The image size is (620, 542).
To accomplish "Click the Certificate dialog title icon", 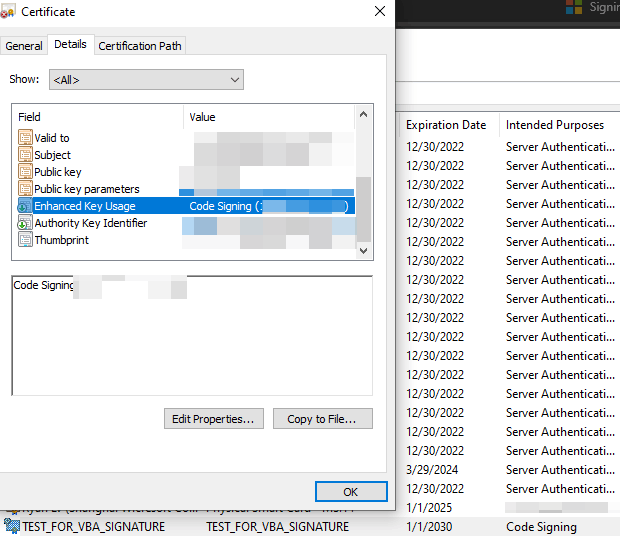I will coord(8,11).
